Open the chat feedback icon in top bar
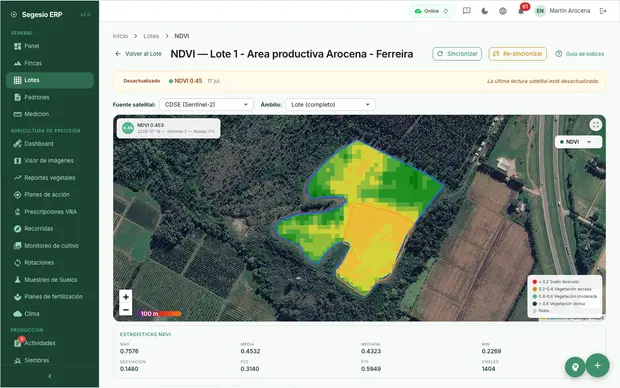 point(467,11)
